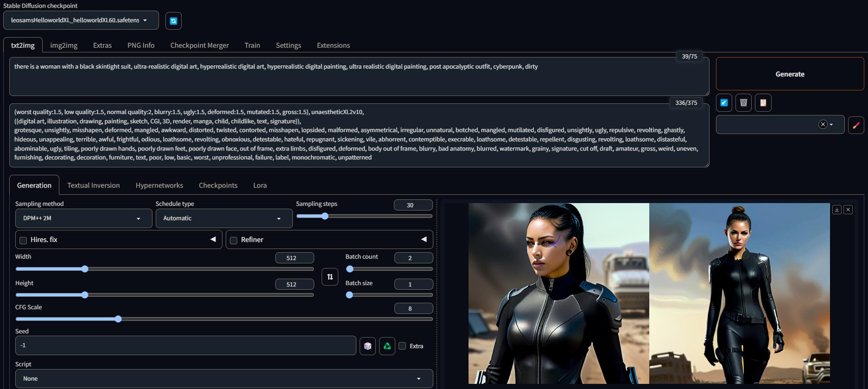Screen dimensions: 868x389
Task: Download the image with gallery download icon
Action: (x=836, y=210)
